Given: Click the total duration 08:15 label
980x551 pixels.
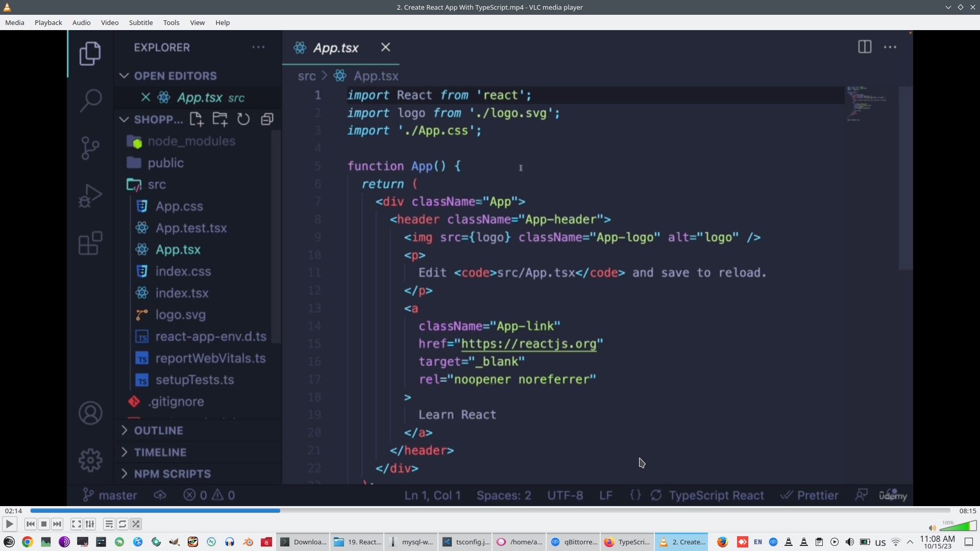Looking at the screenshot, I should [967, 511].
